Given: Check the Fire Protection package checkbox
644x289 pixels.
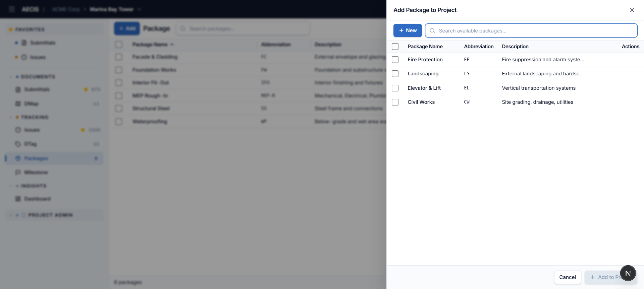Looking at the screenshot, I should pyautogui.click(x=395, y=60).
